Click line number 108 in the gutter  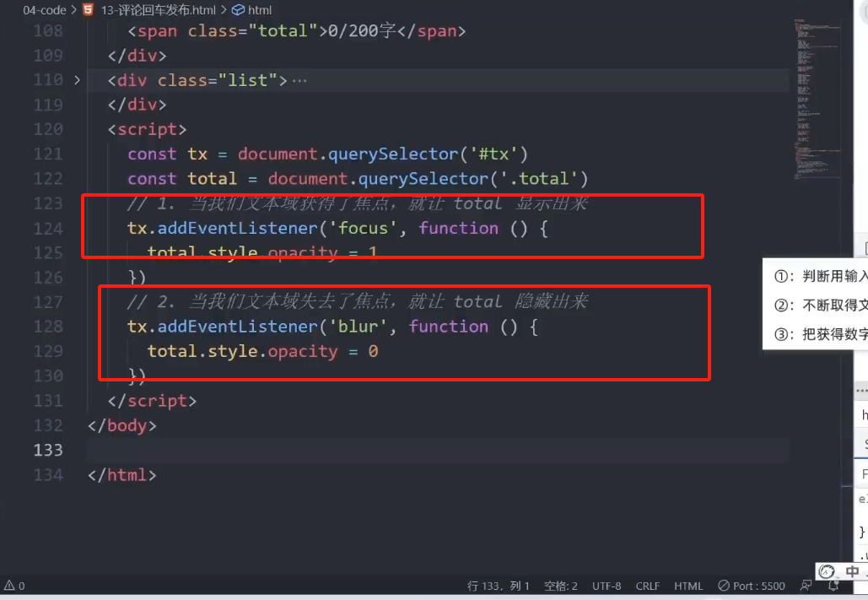(x=48, y=31)
